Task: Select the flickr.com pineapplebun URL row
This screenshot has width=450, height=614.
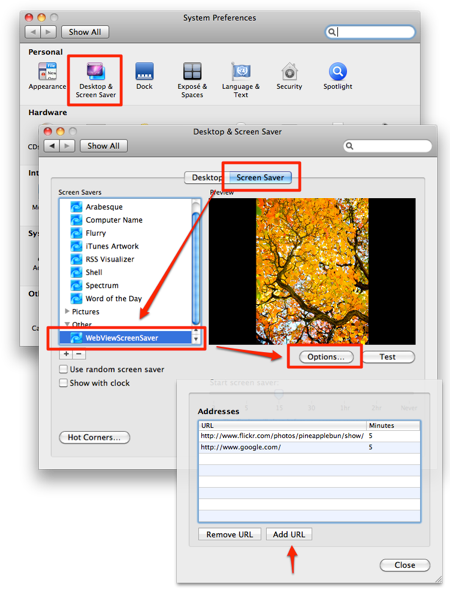Action: point(309,436)
